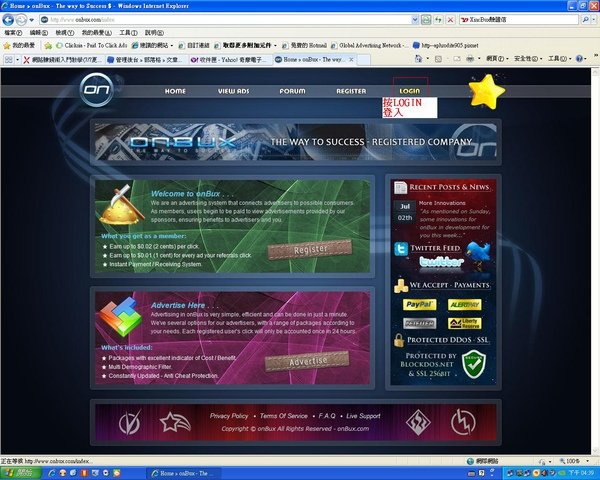Click the Liberty Reserve payment badge
The width and height of the screenshot is (600, 480).
pos(465,323)
